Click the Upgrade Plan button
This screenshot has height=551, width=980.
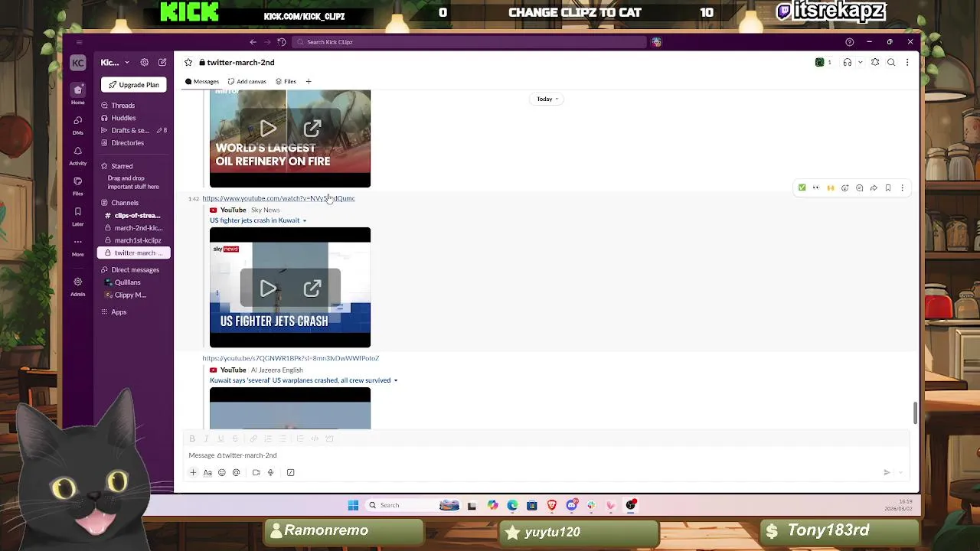[x=134, y=85]
